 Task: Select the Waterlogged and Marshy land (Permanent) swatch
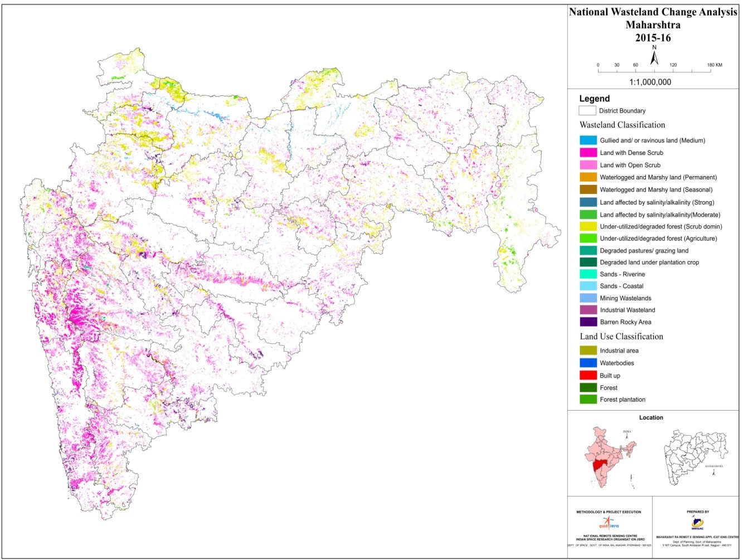coord(588,177)
